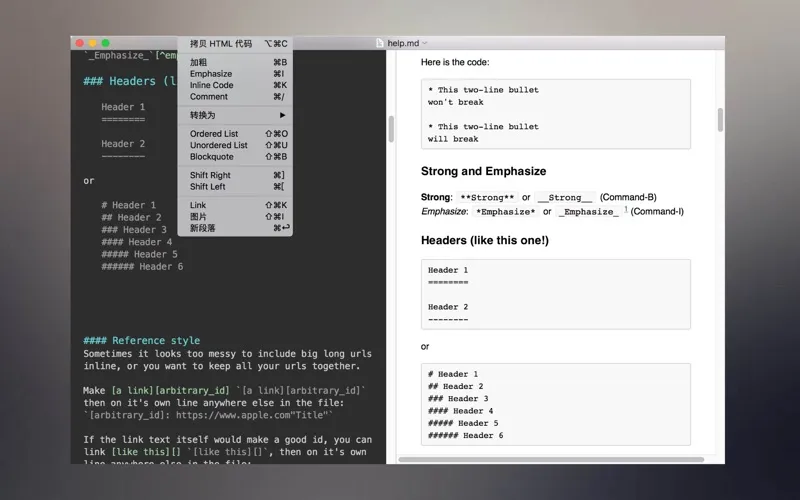Click "#### Header 4" line in editor
The width and height of the screenshot is (800, 500).
[137, 242]
